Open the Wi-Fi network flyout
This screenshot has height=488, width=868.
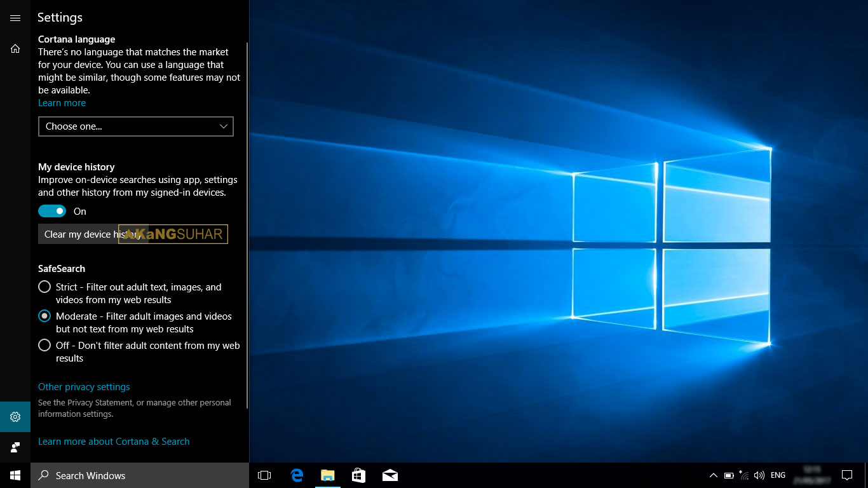tap(743, 475)
